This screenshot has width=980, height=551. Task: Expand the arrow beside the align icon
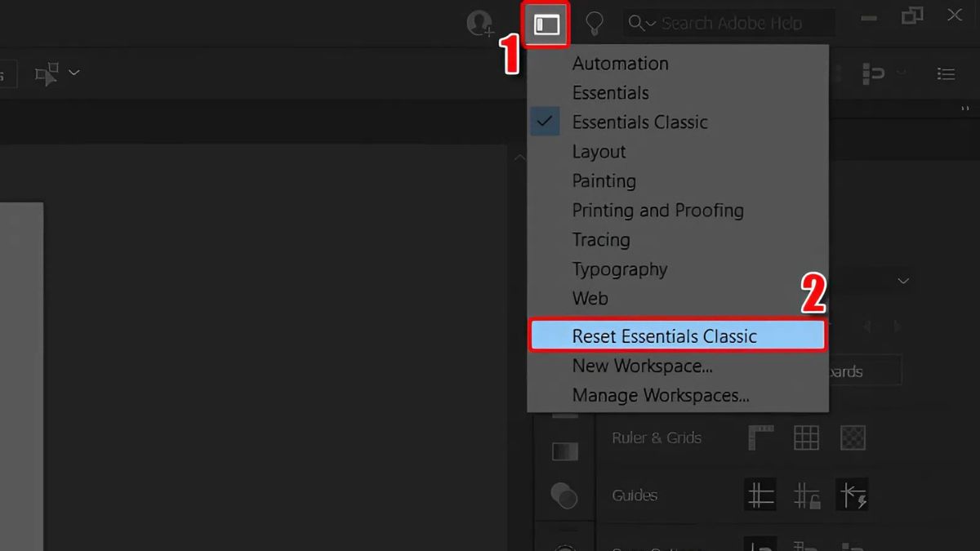901,73
